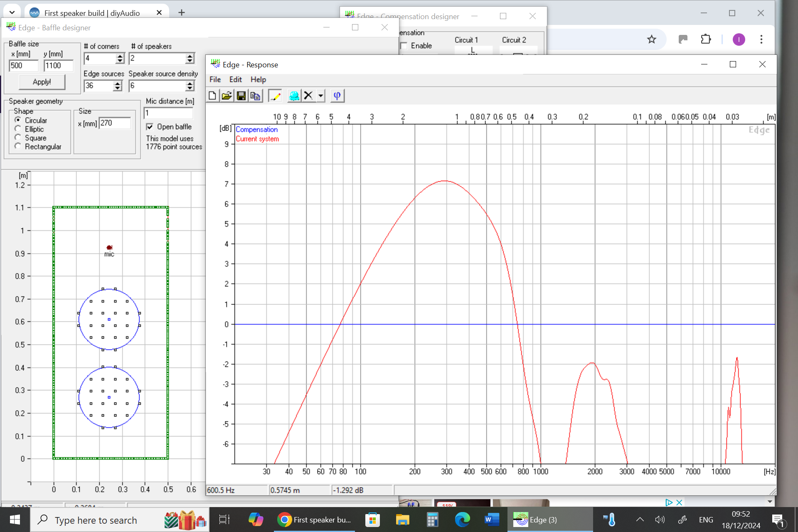This screenshot has width=798, height=532.
Task: Toggle the Open baffle checkbox
Action: [150, 127]
